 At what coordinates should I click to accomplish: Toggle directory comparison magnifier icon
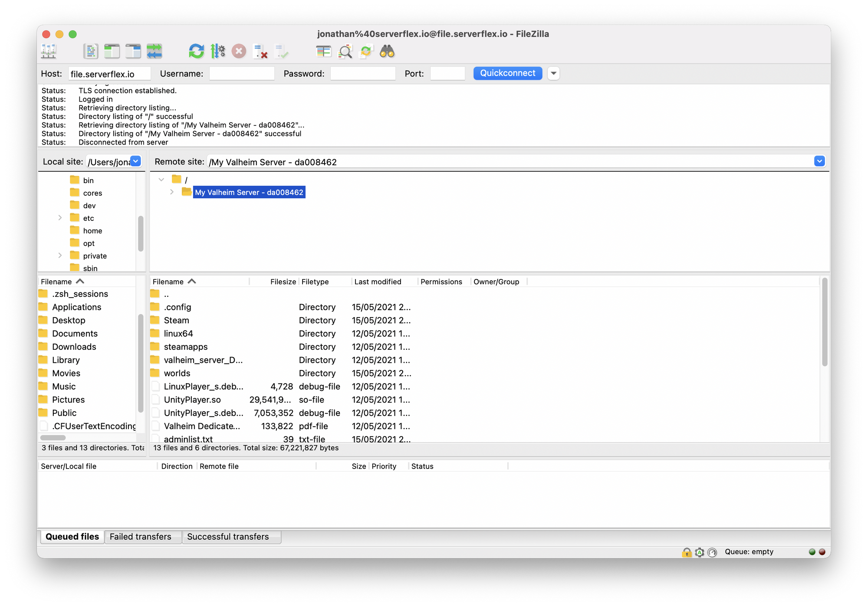tap(345, 51)
